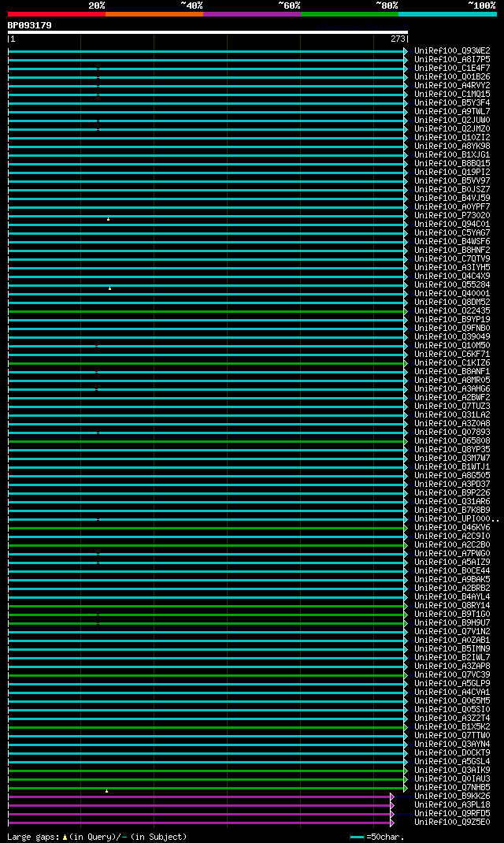Select label UniRef100_B0CE44
The image size is (504, 843).
(452, 571)
